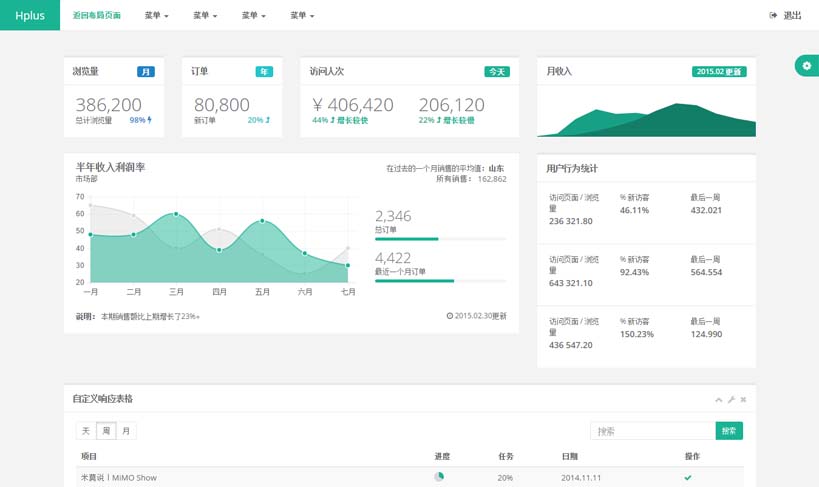Open the settings gear on the right edge

coord(806,65)
